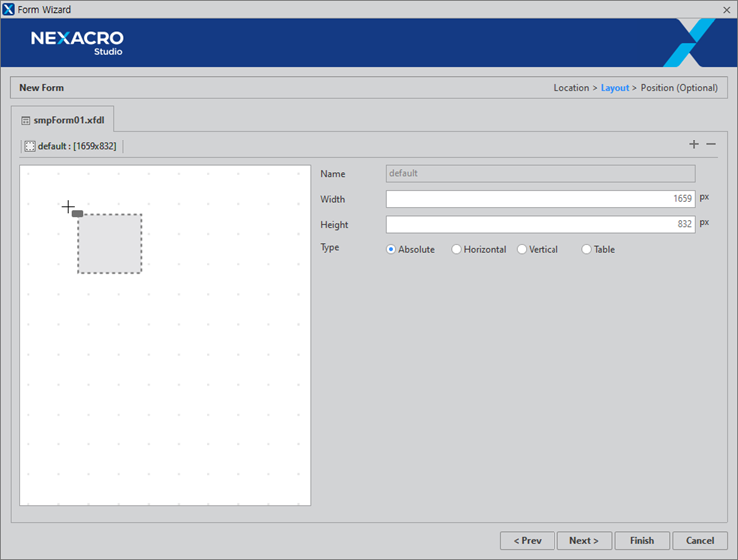The width and height of the screenshot is (738, 560).
Task: Choose Horizontal layout type
Action: tap(456, 250)
